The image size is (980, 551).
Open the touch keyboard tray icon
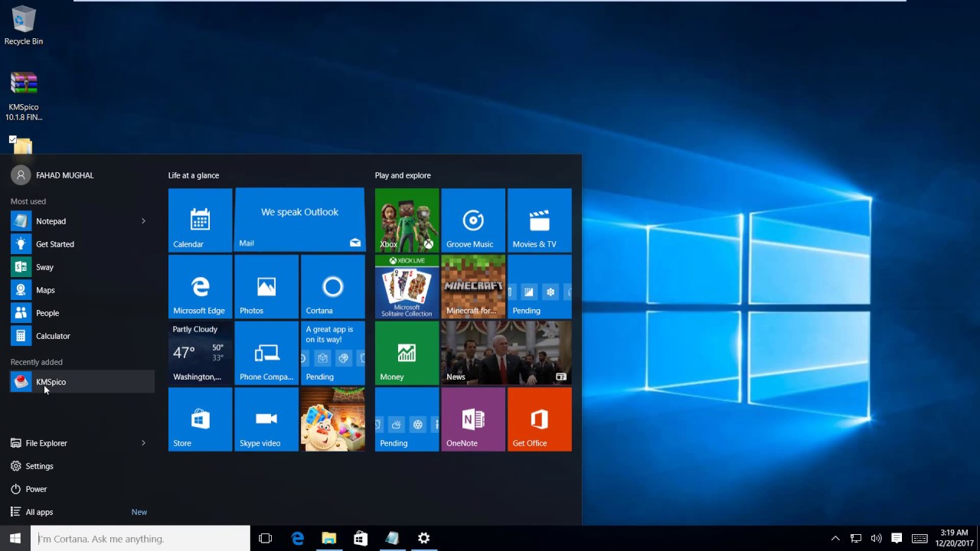pos(920,539)
